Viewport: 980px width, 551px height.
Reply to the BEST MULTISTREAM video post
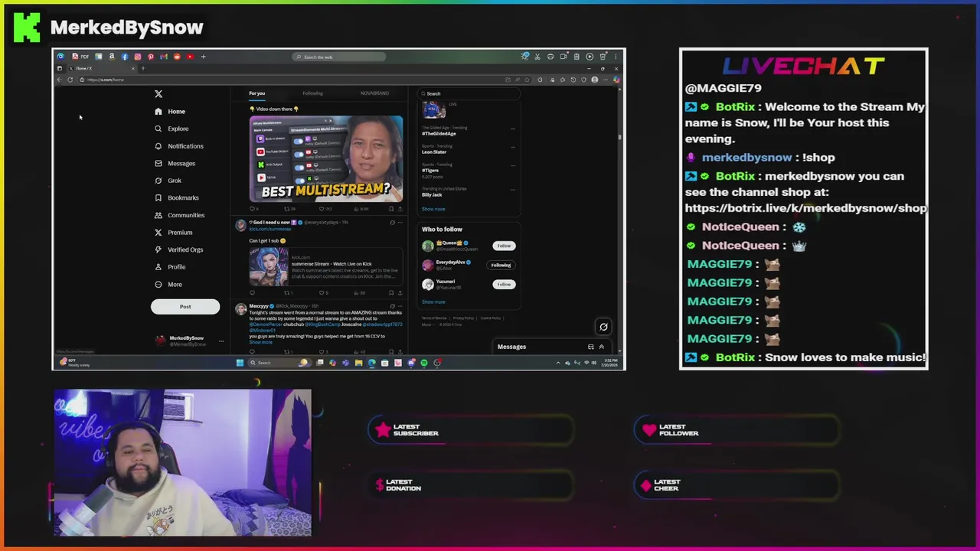tap(253, 208)
